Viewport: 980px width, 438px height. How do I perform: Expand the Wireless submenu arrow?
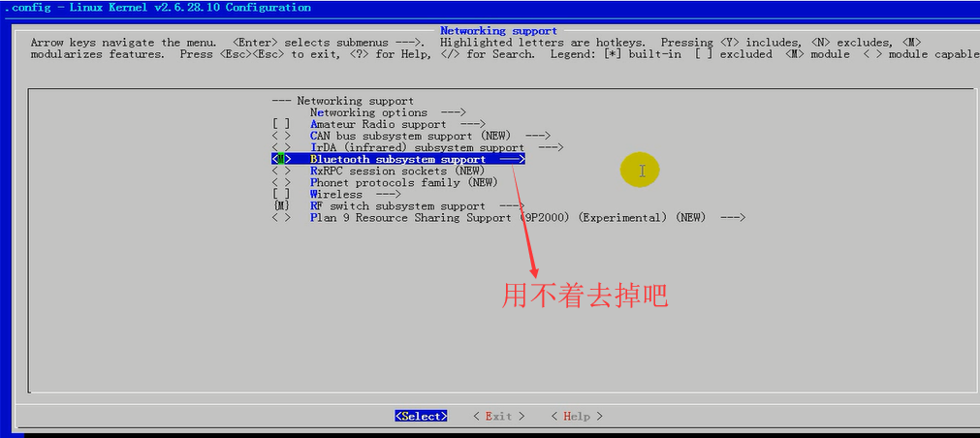[x=388, y=195]
